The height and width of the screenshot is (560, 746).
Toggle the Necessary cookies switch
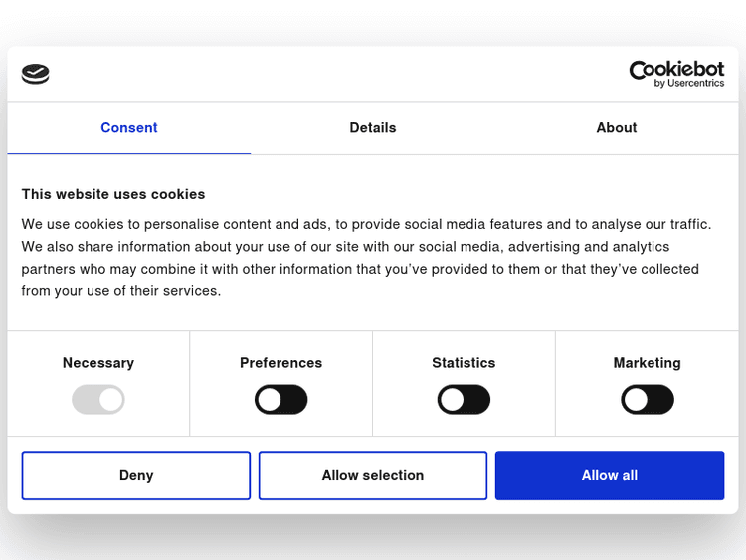click(97, 400)
